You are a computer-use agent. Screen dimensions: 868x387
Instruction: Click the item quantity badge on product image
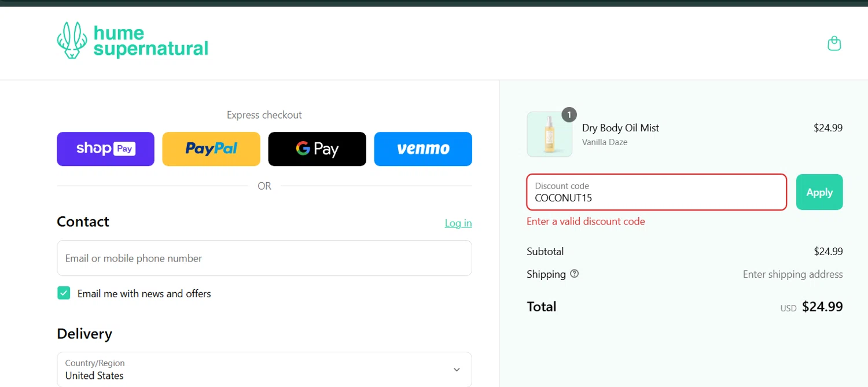point(569,115)
